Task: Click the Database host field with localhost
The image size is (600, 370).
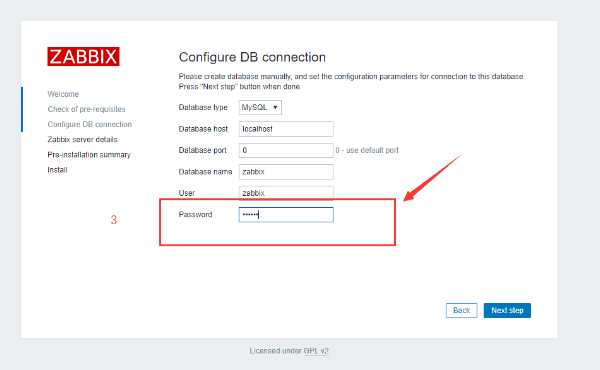Action: coord(286,129)
